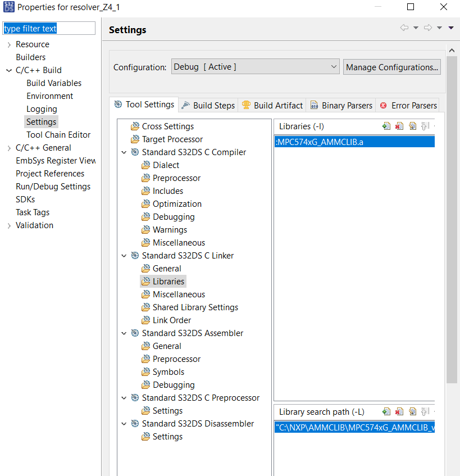Screen dimensions: 460x476
Task: Click the back navigation arrow in Settings header
Action: pyautogui.click(x=404, y=28)
